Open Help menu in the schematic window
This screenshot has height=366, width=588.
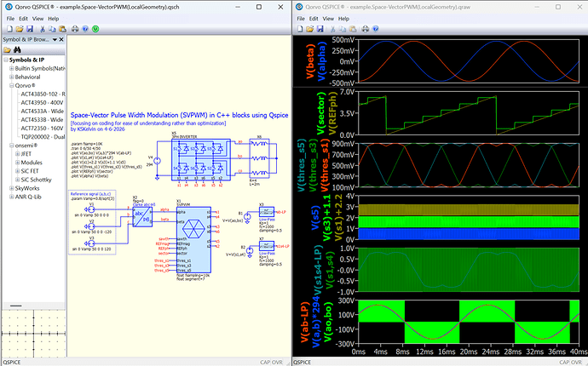tap(53, 19)
